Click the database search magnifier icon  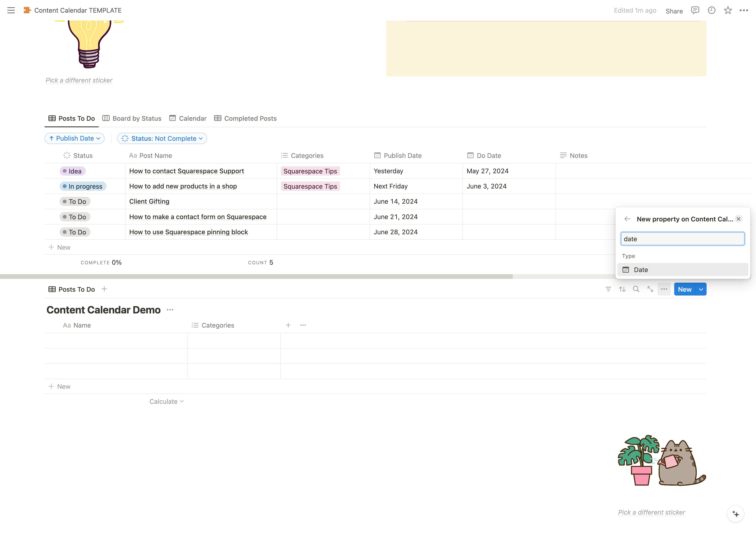636,289
